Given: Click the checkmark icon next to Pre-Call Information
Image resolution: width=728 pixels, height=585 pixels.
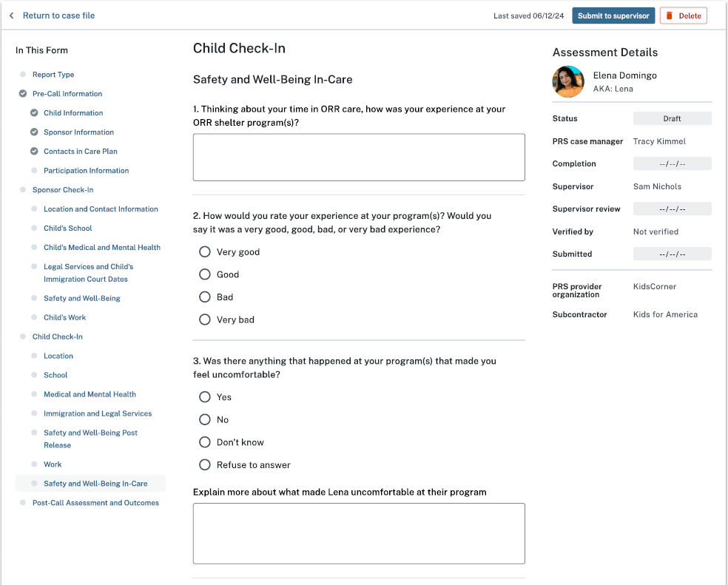Looking at the screenshot, I should coord(23,94).
